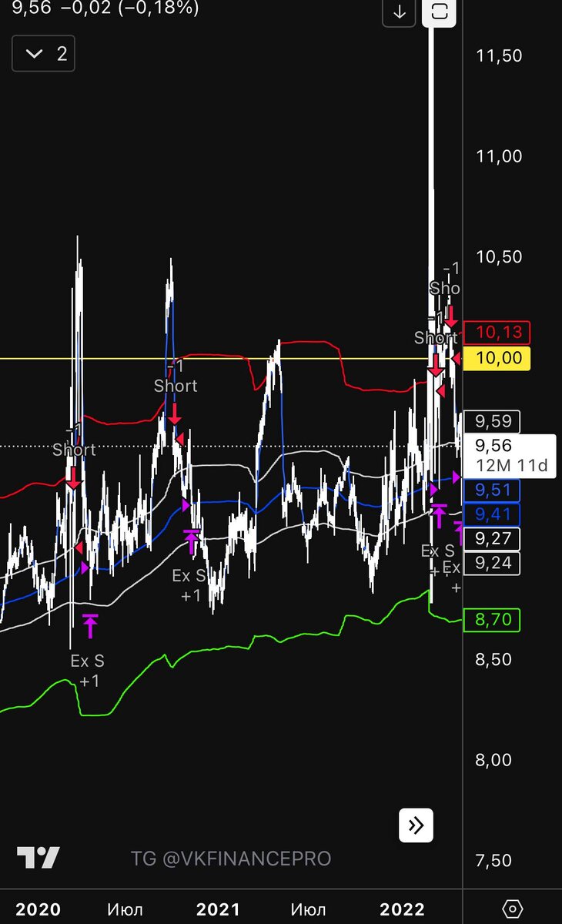Click the scroll-to-latest-bar double arrow button
The image size is (562, 924).
coord(416,826)
